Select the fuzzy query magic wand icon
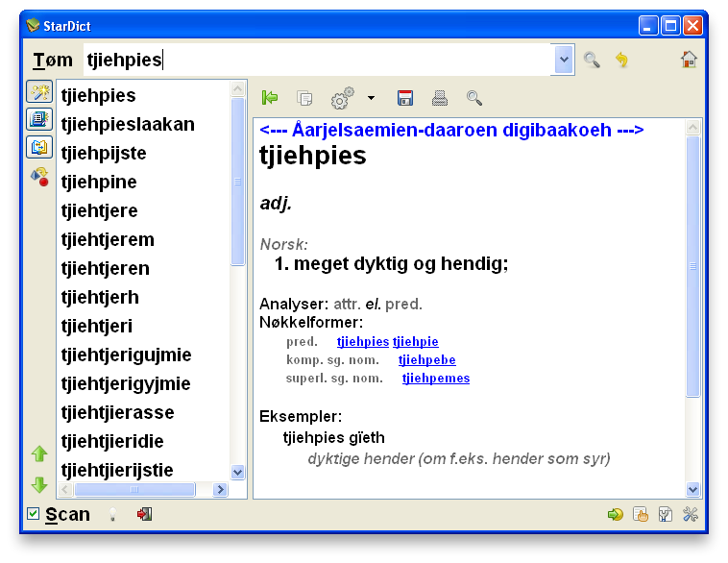Screen dimensions: 728x563 tap(39, 91)
